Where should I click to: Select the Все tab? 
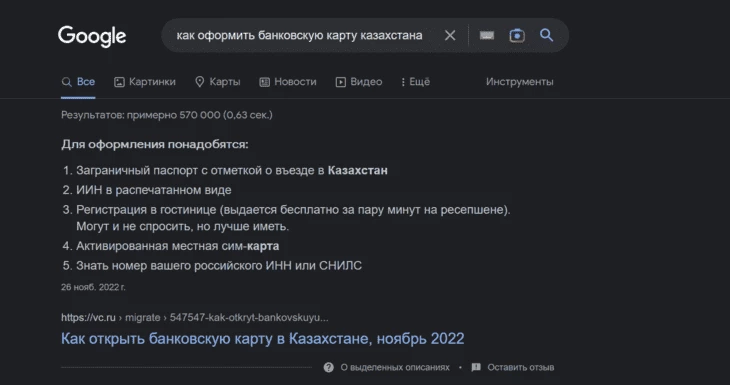click(x=78, y=82)
